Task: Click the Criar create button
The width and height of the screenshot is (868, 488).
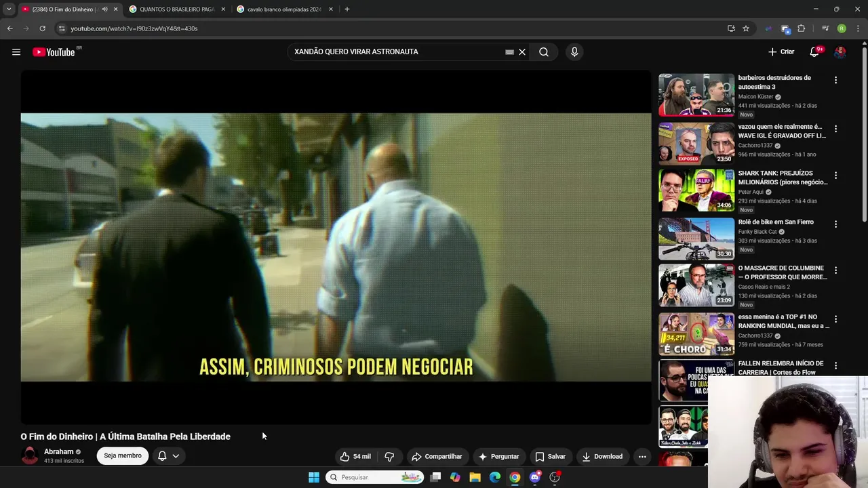Action: (x=781, y=52)
